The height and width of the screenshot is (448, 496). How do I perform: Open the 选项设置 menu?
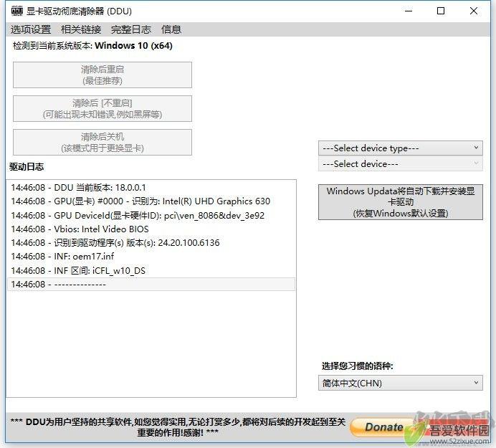point(31,29)
